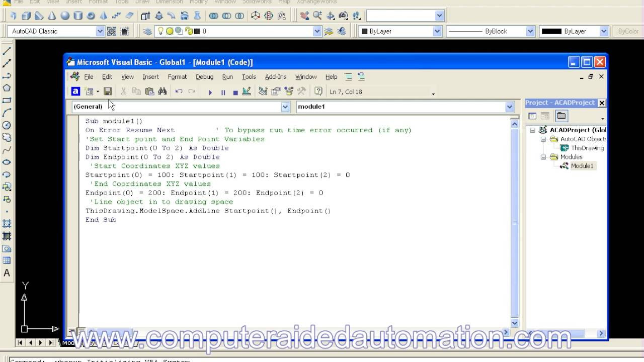Click the Redo arrow icon
Screen dimensions: 644x362
click(x=192, y=92)
